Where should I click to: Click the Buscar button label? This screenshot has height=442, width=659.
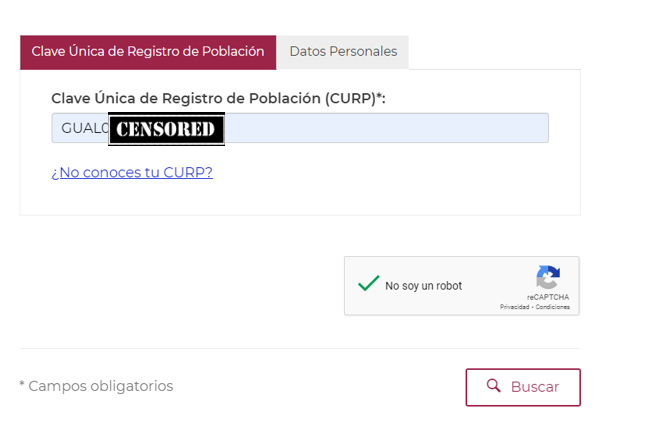[x=535, y=387]
